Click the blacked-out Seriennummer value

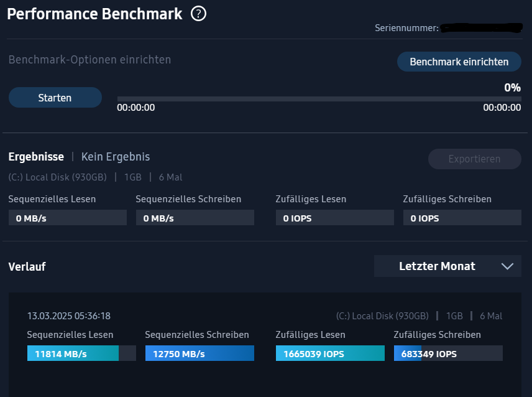click(480, 28)
